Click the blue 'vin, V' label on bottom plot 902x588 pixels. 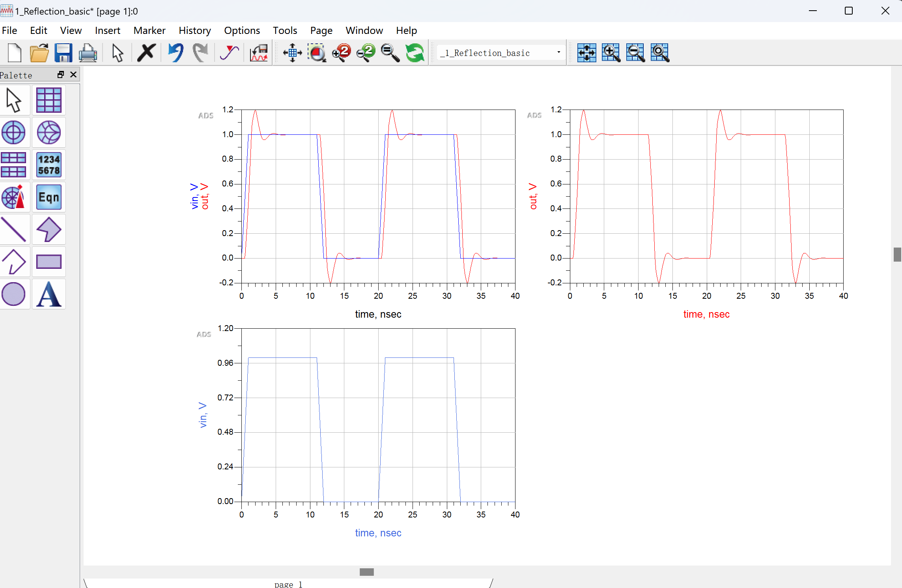pos(203,415)
